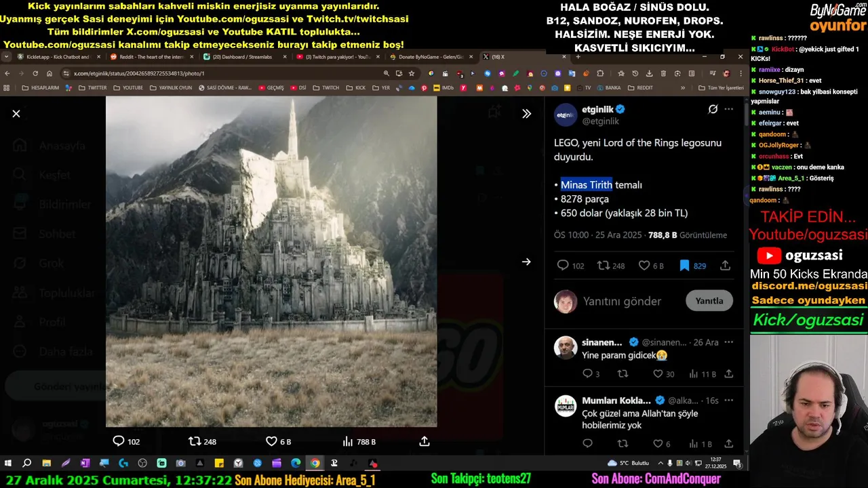868x488 pixels.
Task: Open the HESAPLARIM bookmarks folder
Action: (x=40, y=88)
